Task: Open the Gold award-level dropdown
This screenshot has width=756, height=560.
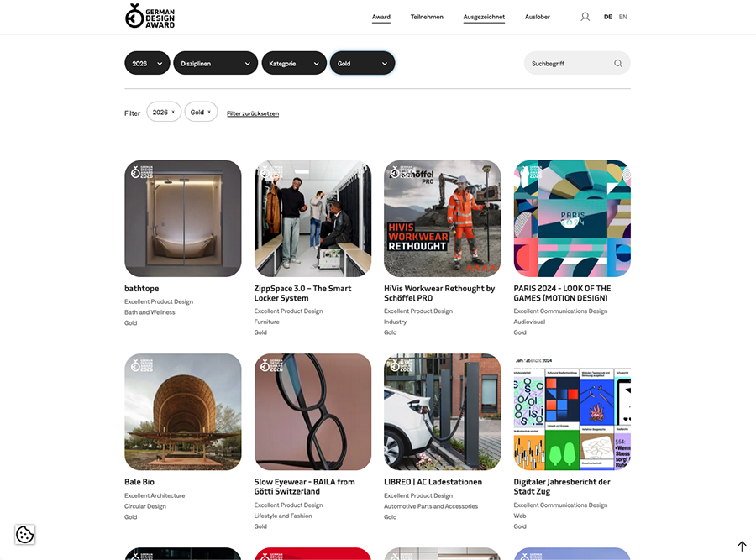Action: coord(363,63)
